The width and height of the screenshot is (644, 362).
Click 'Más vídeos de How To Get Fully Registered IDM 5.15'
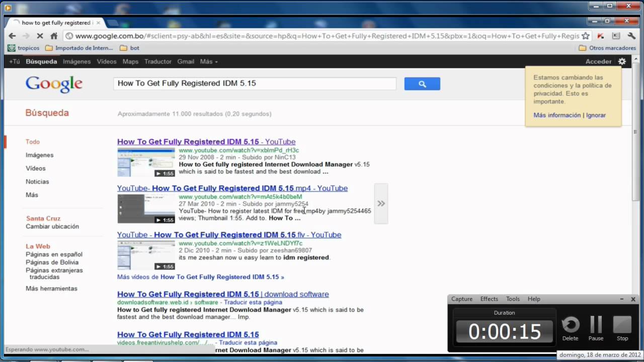coord(200,277)
